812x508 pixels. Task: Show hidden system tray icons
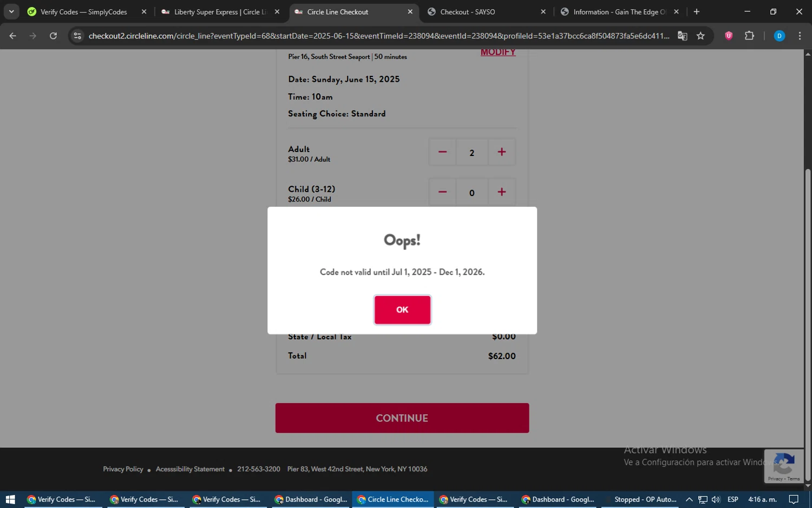pyautogui.click(x=689, y=499)
